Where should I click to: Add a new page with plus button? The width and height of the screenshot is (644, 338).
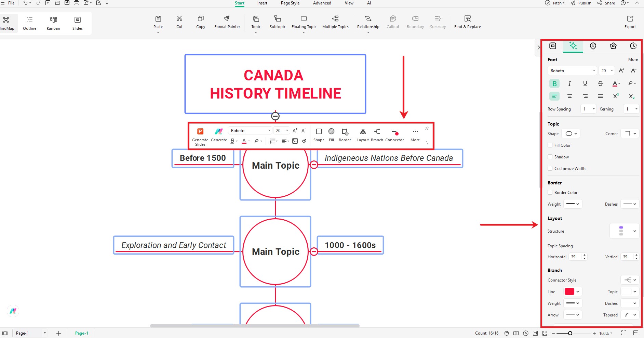(58, 333)
